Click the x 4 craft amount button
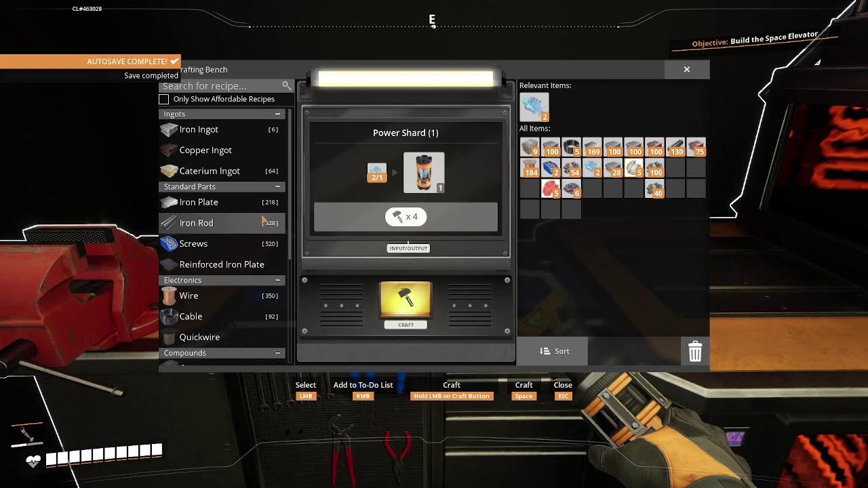868x488 pixels. [x=406, y=217]
